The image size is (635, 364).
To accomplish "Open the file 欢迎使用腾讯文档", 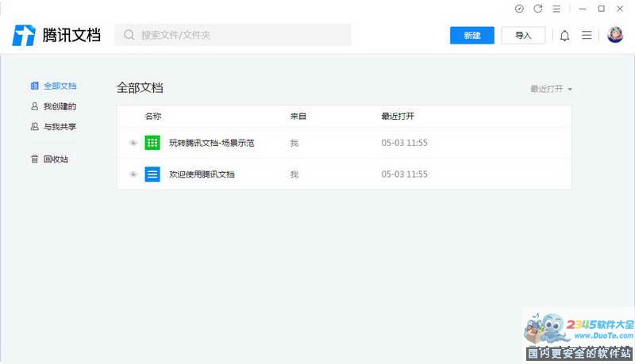I will click(x=202, y=174).
